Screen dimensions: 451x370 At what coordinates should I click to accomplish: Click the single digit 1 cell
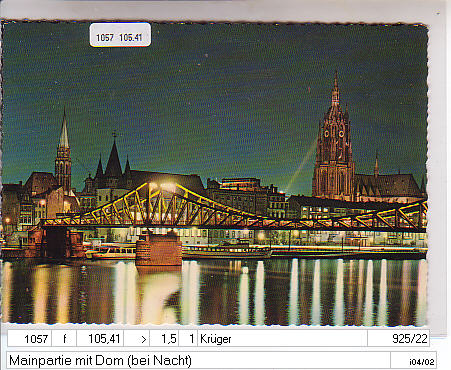(188, 339)
